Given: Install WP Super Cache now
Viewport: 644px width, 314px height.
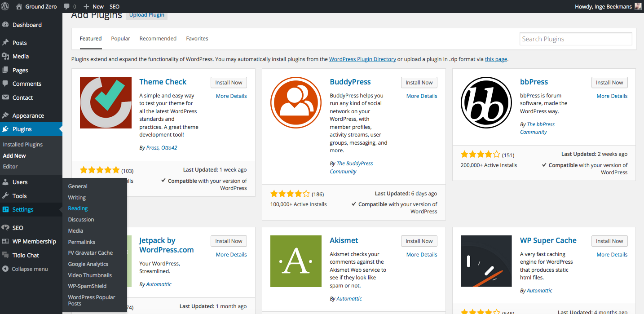Looking at the screenshot, I should [x=609, y=241].
